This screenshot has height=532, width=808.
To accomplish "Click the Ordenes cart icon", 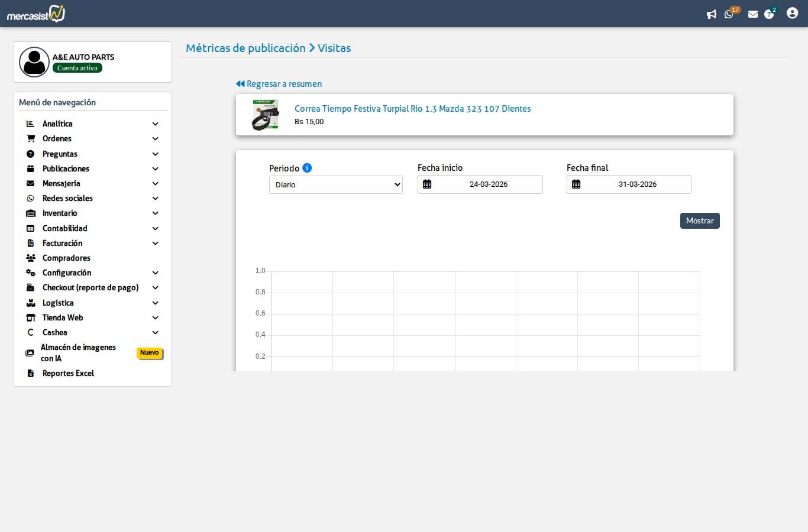I will click(x=31, y=139).
